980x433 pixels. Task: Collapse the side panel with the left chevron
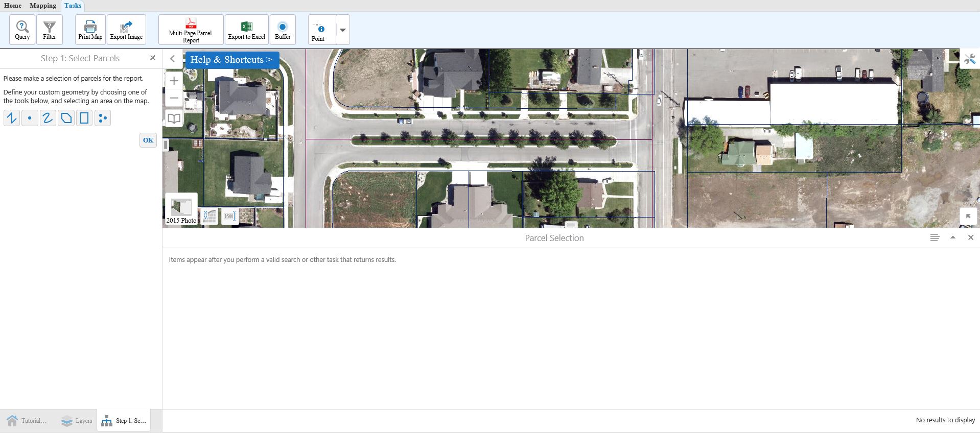point(172,59)
